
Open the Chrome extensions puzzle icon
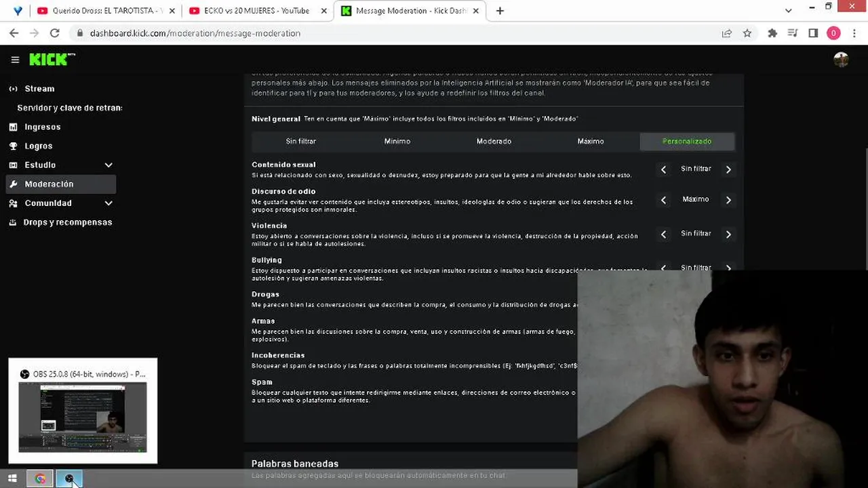pyautogui.click(x=772, y=33)
